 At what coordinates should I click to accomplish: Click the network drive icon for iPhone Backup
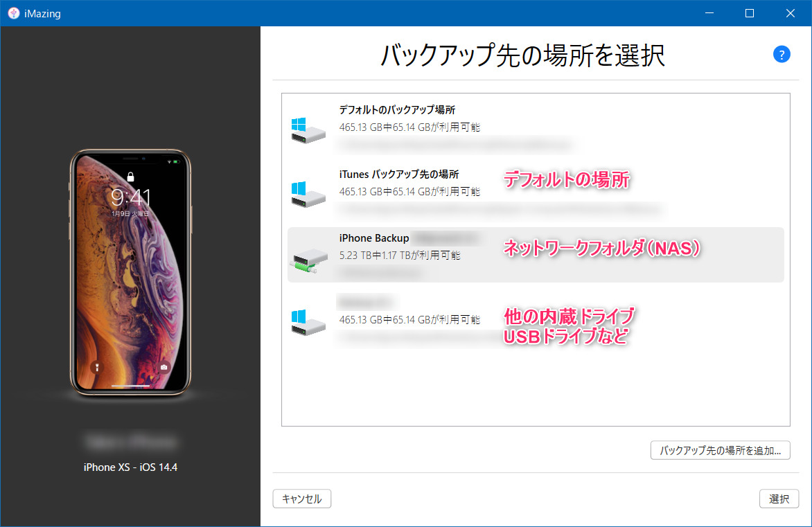pos(309,260)
